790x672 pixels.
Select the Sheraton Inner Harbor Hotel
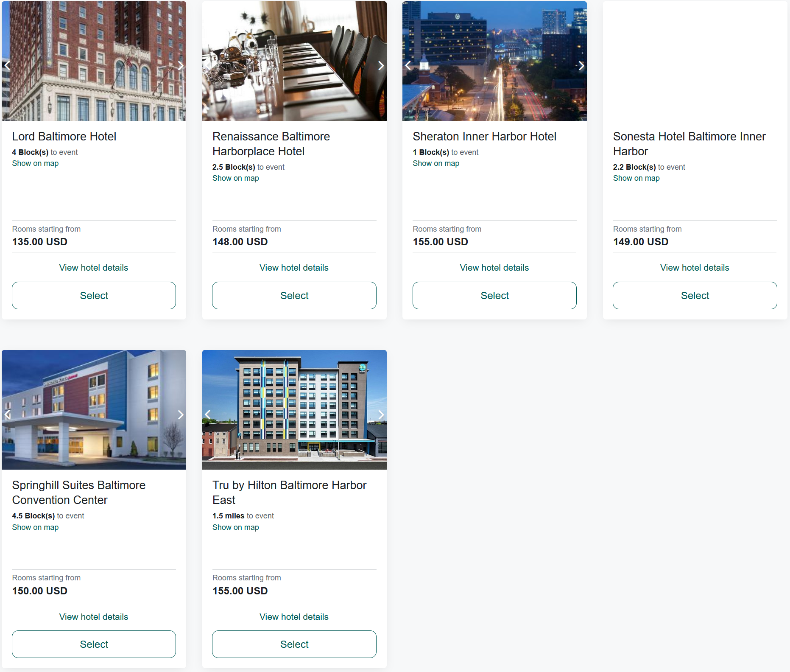tap(494, 295)
